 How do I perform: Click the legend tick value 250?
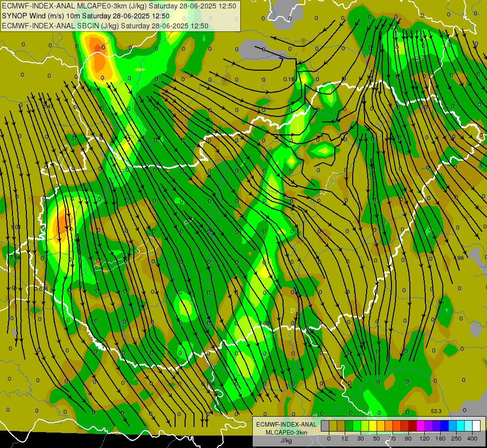pyautogui.click(x=456, y=439)
